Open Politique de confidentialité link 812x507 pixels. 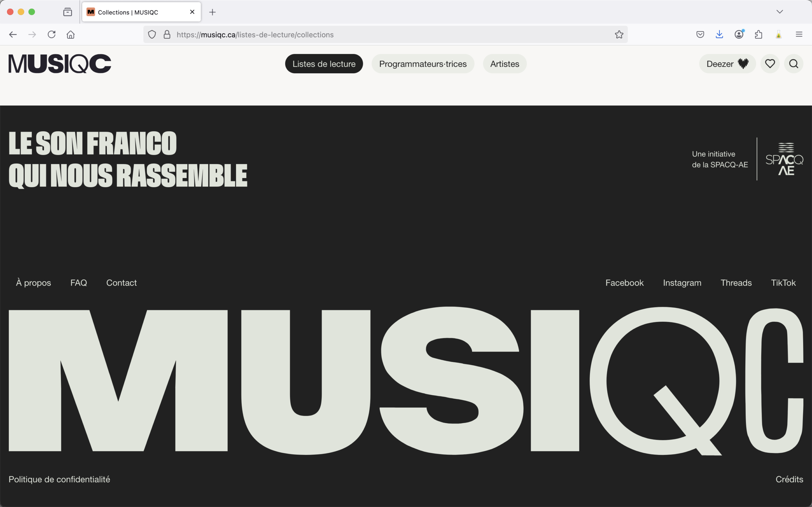(59, 479)
